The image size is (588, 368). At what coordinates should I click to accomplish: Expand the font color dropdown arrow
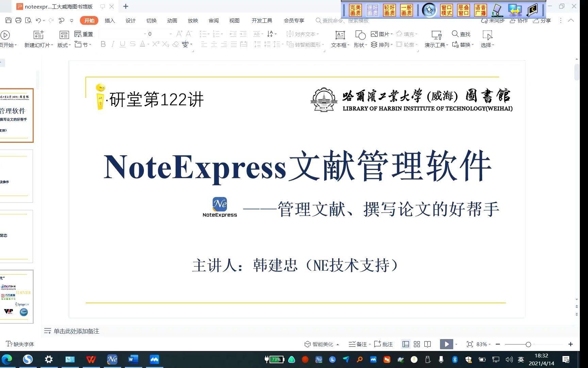(148, 45)
